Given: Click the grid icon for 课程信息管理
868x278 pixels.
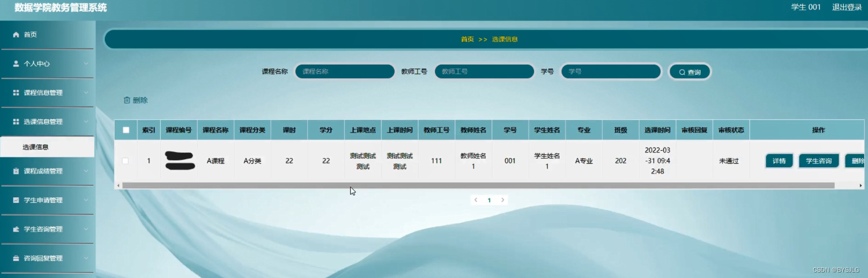Looking at the screenshot, I should (16, 92).
